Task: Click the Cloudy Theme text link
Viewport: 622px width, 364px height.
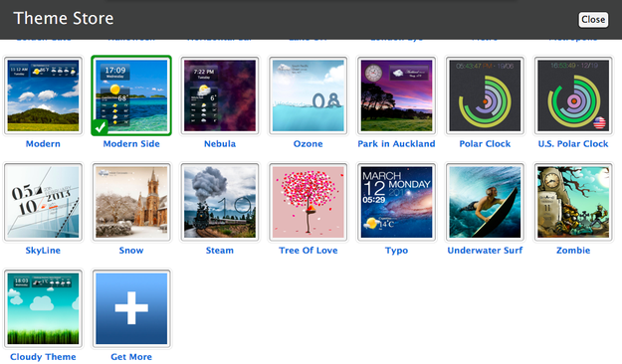Action: [x=43, y=357]
